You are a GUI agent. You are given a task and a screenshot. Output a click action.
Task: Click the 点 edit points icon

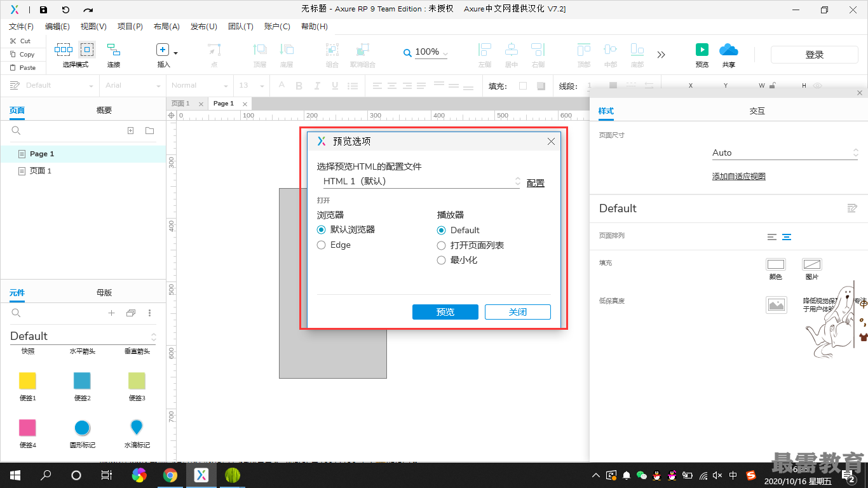coord(214,50)
